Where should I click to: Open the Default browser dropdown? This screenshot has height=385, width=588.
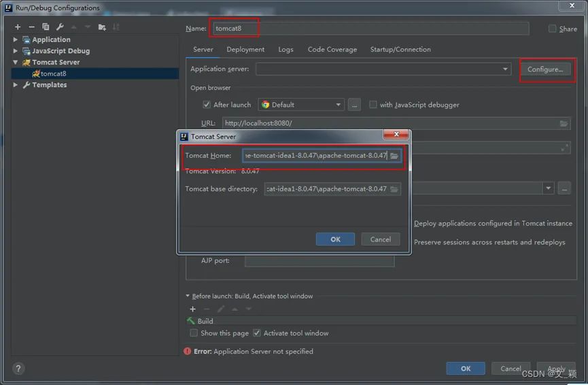pos(300,105)
